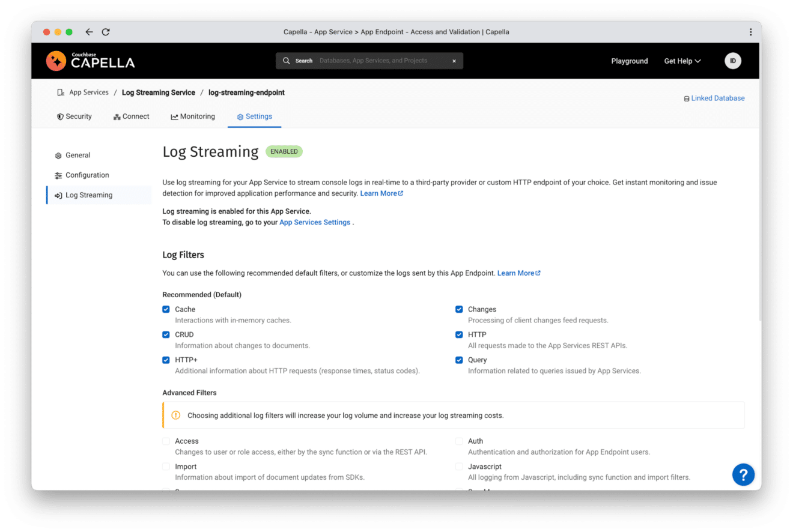
Task: Enable the Access advanced filter
Action: [166, 441]
